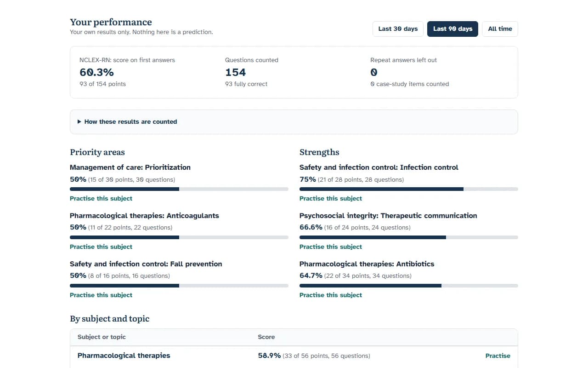Click the 58.9% score in the table
The width and height of the screenshot is (588, 368).
269,356
